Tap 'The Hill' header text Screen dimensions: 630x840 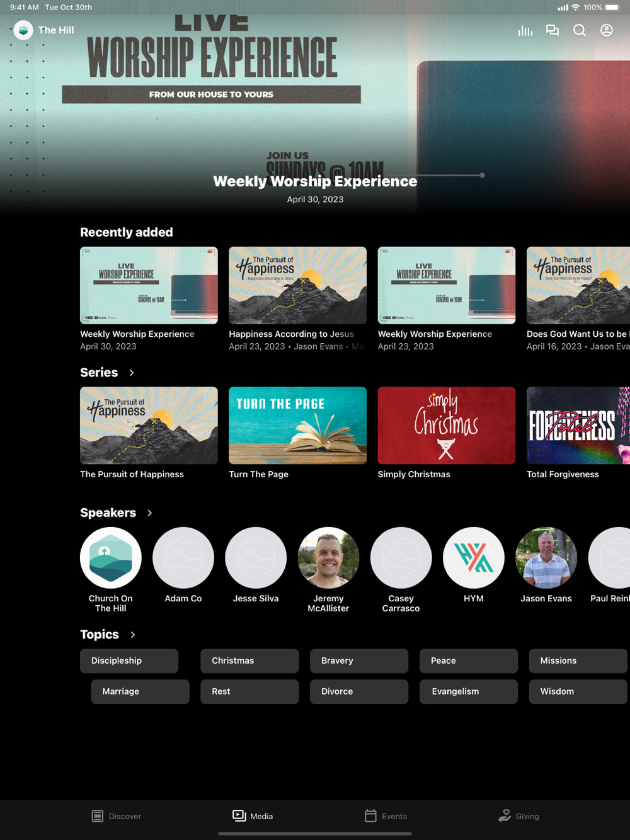(x=56, y=30)
